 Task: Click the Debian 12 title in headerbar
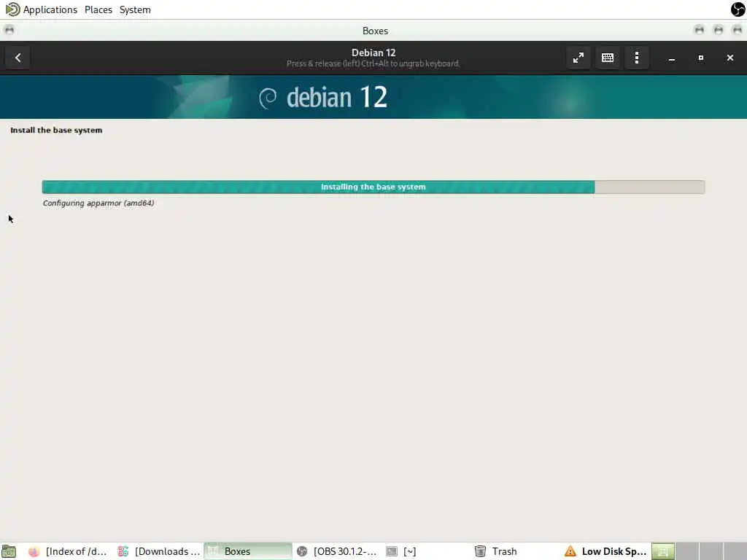point(373,52)
